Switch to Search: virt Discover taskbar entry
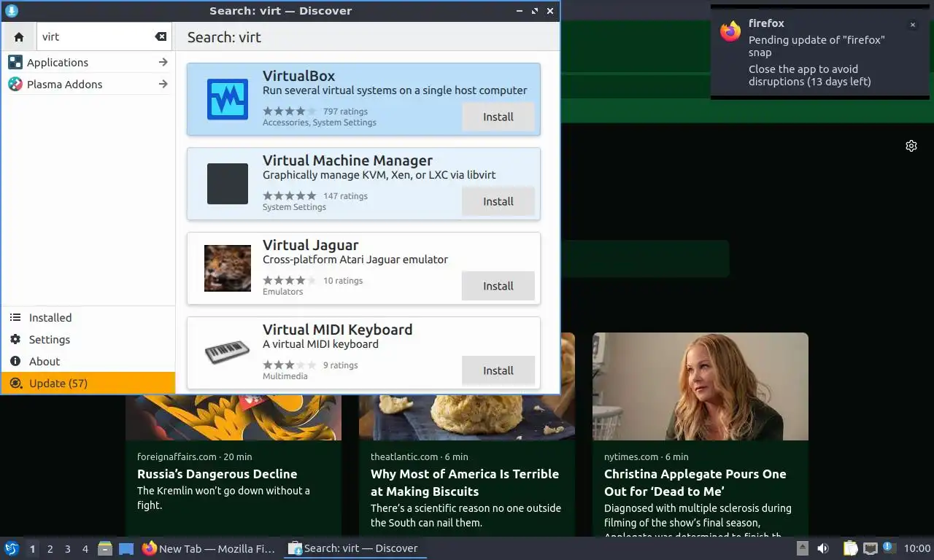The height and width of the screenshot is (560, 934). tap(355, 548)
